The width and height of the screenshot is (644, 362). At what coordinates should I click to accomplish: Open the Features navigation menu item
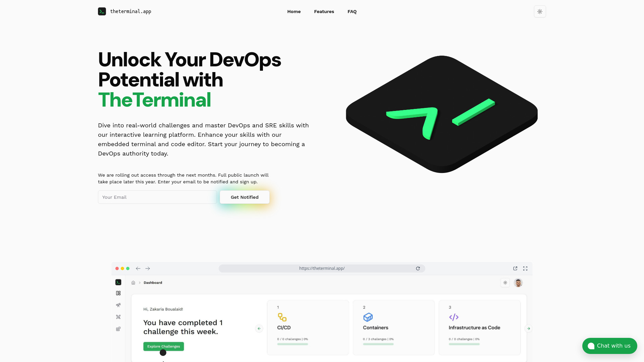pos(324,11)
